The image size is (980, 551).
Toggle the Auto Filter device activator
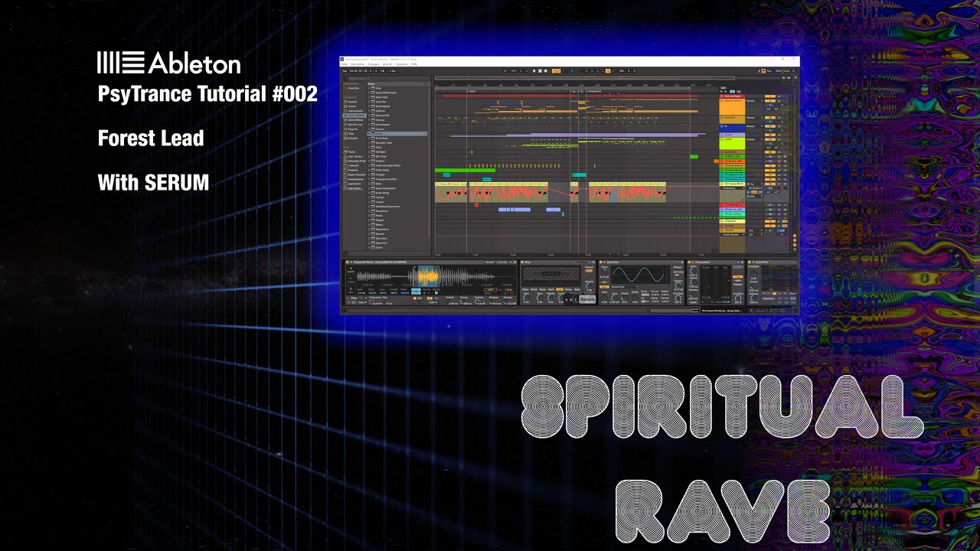point(750,262)
